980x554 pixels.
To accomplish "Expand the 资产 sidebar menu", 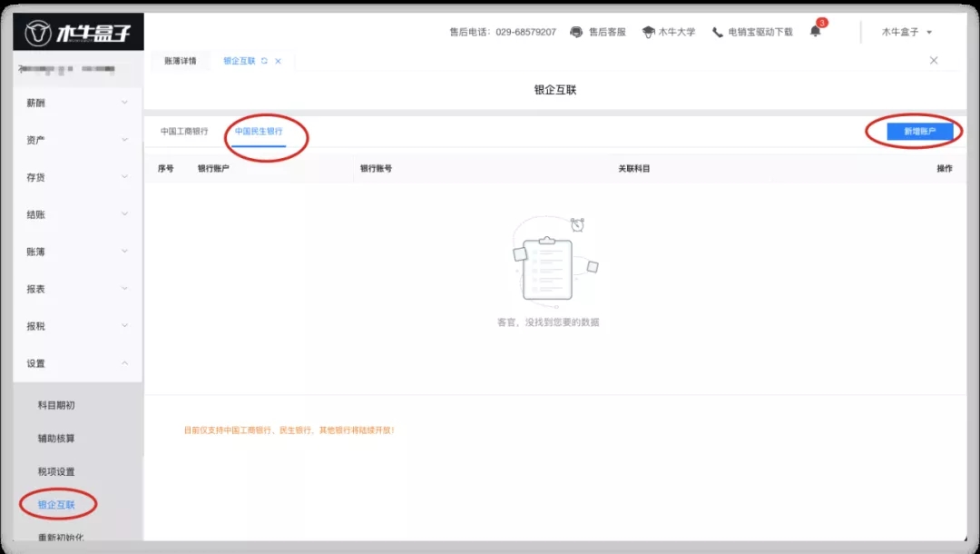I will [77, 140].
